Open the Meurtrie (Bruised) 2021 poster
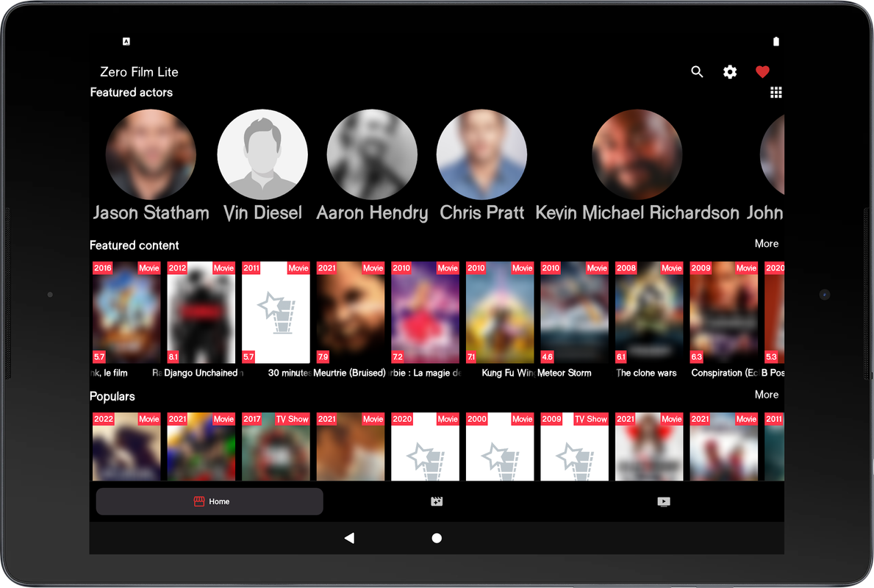 [351, 312]
